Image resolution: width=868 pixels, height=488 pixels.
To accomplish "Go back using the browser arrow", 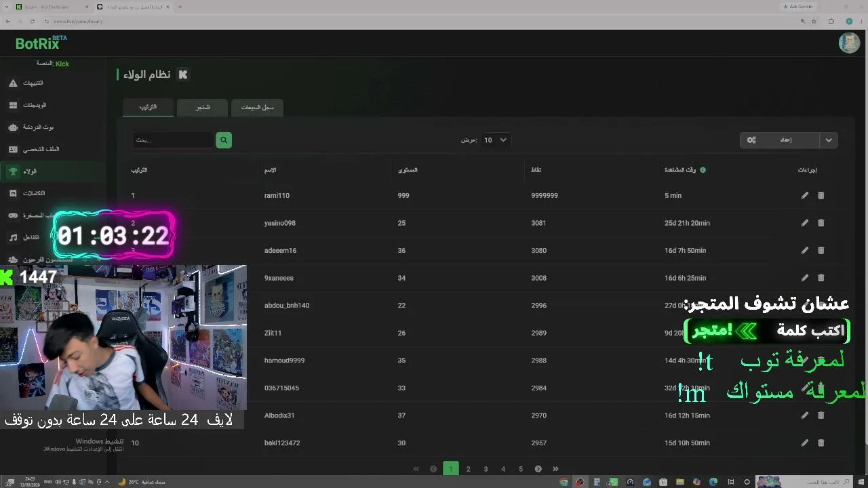I will point(7,21).
